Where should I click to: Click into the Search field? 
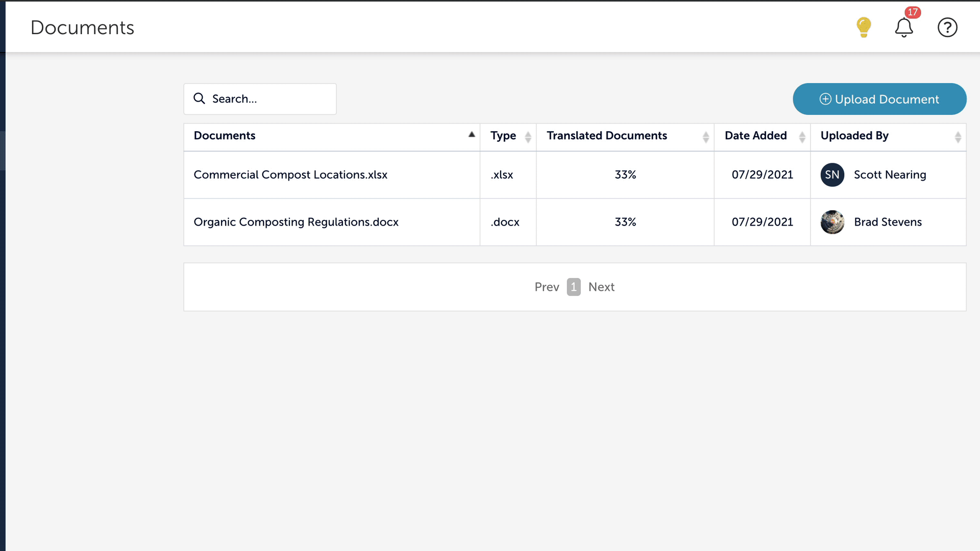pos(271,99)
